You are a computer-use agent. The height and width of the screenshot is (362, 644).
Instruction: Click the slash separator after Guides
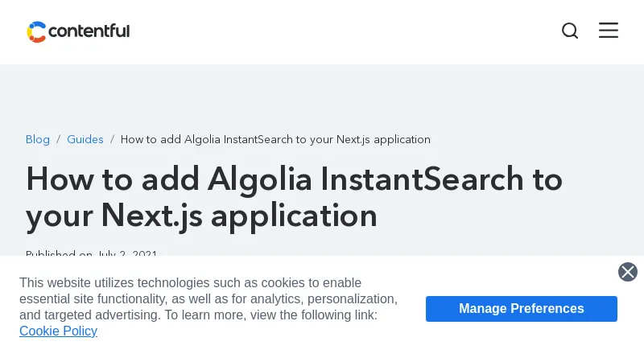click(112, 139)
